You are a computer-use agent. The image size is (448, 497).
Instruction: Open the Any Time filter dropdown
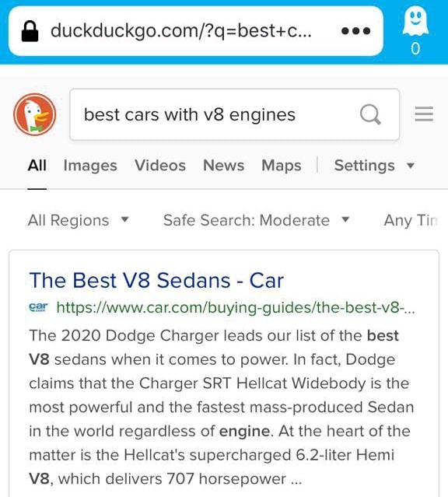[411, 220]
